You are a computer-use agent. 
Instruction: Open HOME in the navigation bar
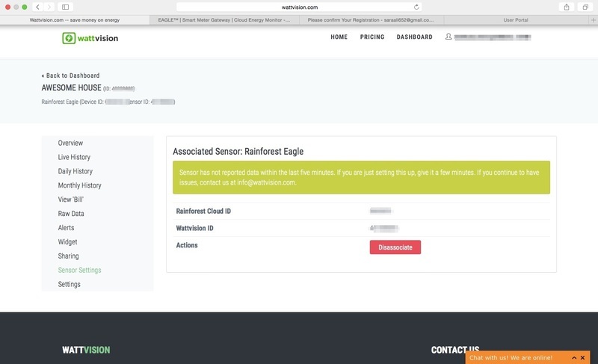[x=339, y=37]
